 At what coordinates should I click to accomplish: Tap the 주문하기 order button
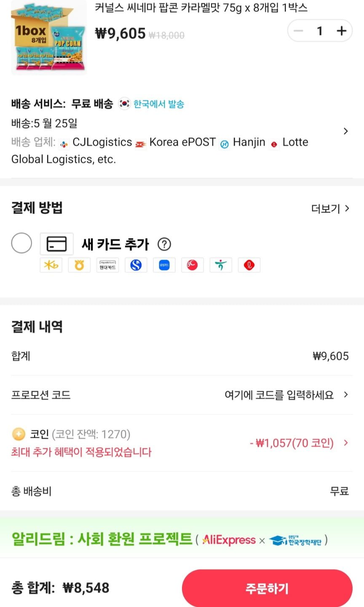[267, 588]
